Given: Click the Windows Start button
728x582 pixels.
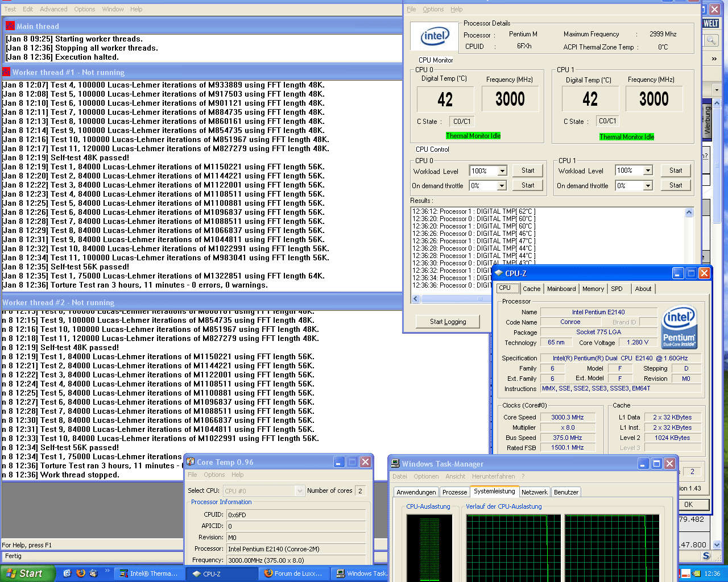Looking at the screenshot, I should point(27,573).
